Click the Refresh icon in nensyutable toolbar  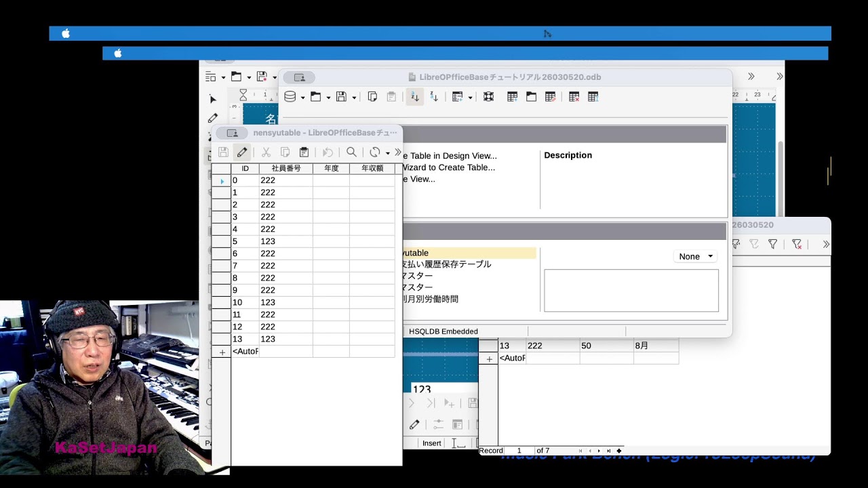tap(375, 152)
